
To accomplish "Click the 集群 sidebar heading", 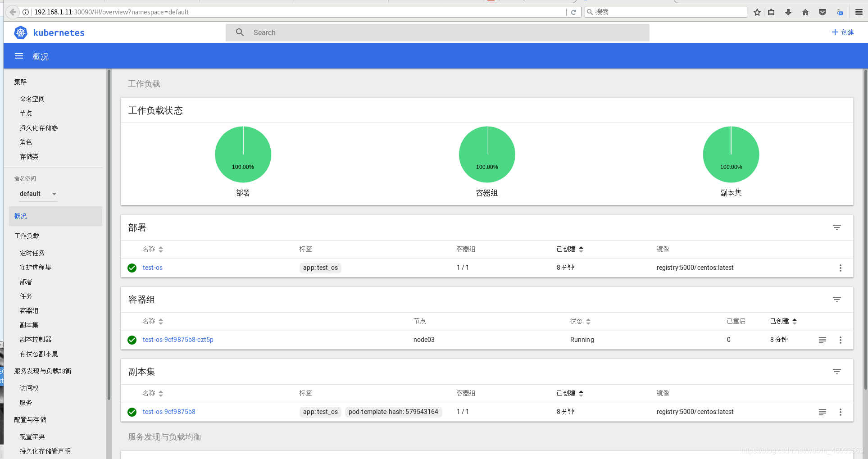I will (20, 82).
